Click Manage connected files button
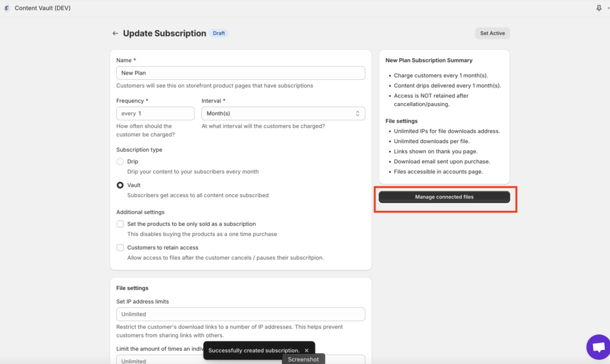The height and width of the screenshot is (364, 610). [444, 197]
